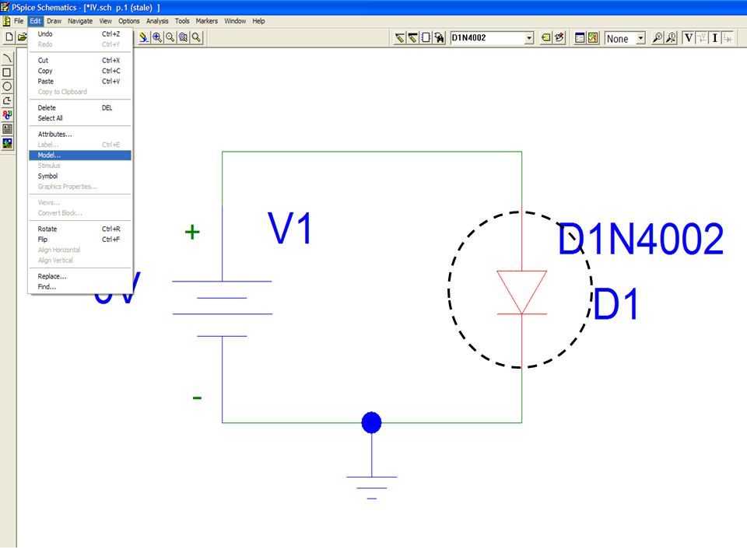Select the Draw Circle tool

7,86
